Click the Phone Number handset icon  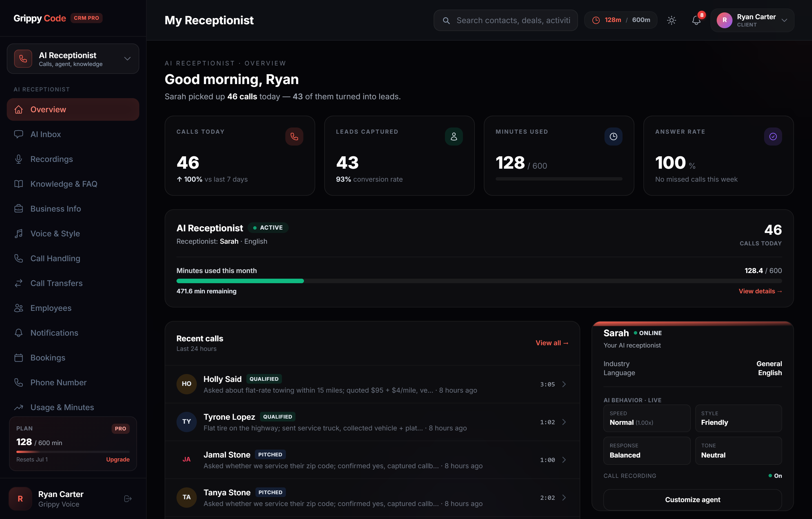tap(19, 382)
